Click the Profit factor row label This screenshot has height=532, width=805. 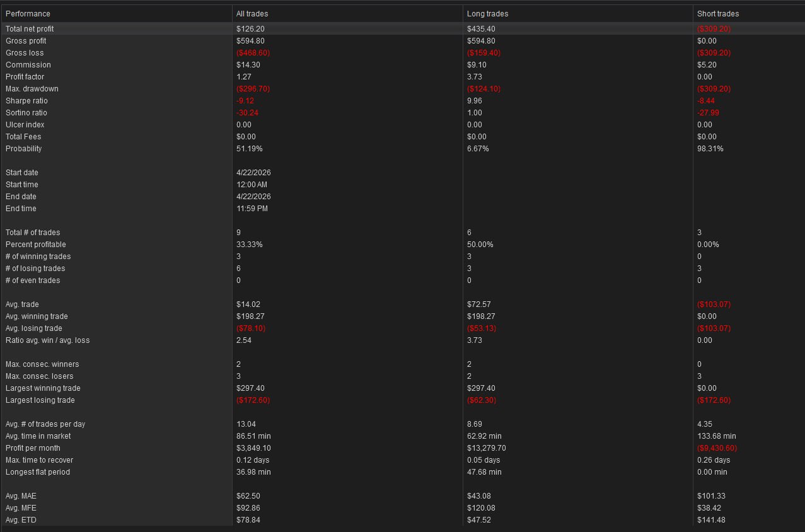[25, 77]
